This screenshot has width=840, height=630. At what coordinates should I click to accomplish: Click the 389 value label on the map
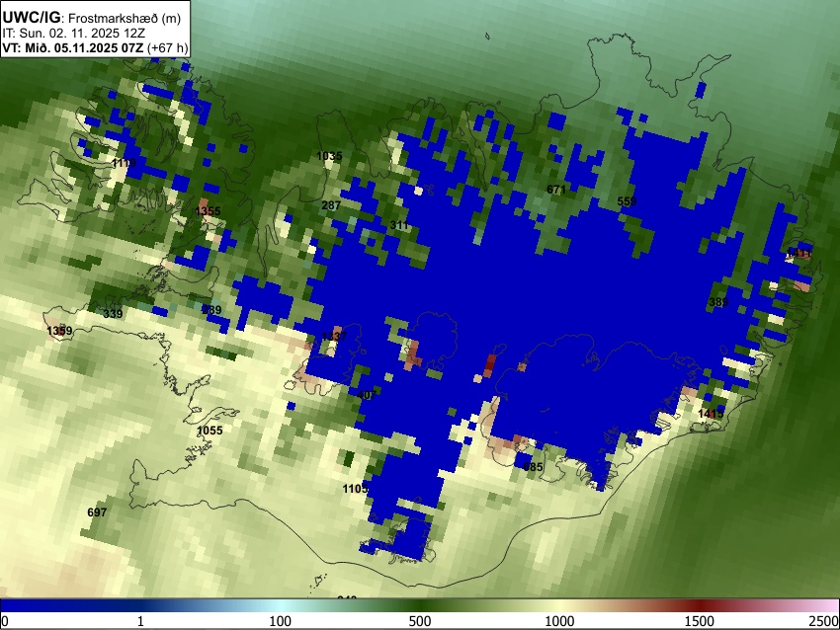[x=718, y=302]
